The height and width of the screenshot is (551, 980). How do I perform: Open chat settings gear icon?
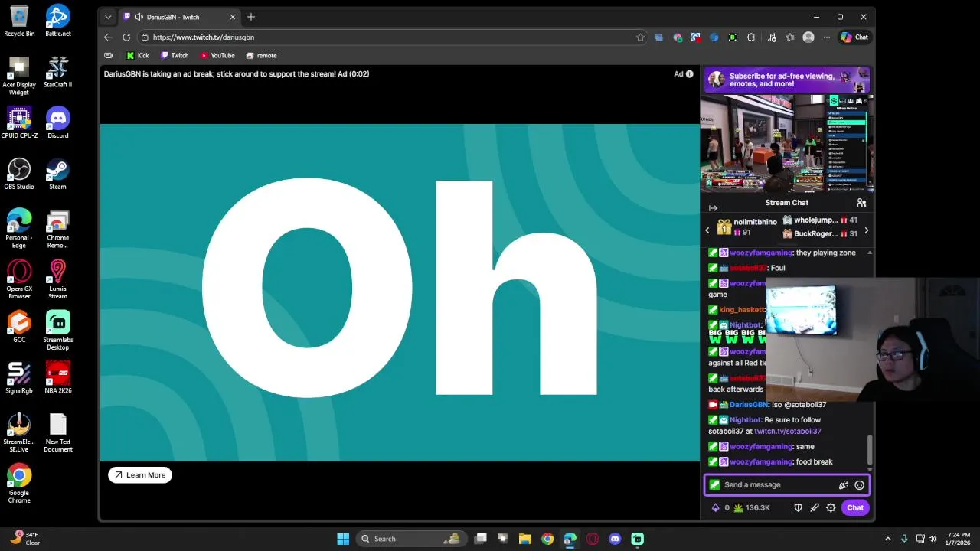(831, 507)
